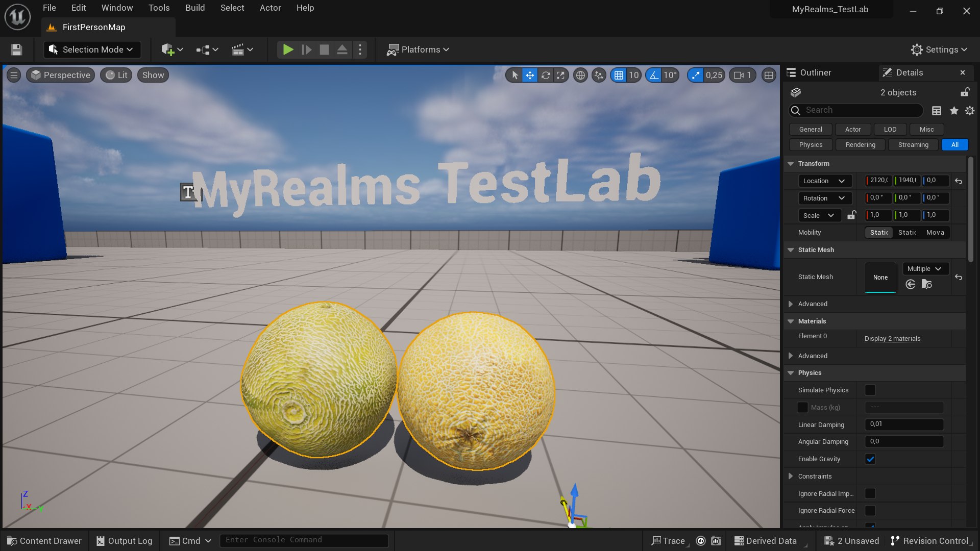Viewport: 980px width, 551px height.
Task: Toggle world coordinate system globe icon
Action: tap(580, 75)
